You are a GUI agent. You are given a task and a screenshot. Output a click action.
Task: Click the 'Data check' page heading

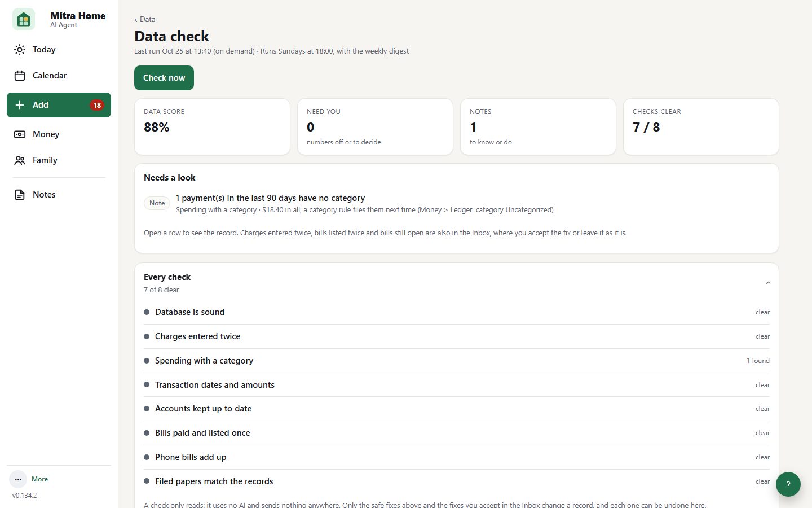pyautogui.click(x=171, y=36)
